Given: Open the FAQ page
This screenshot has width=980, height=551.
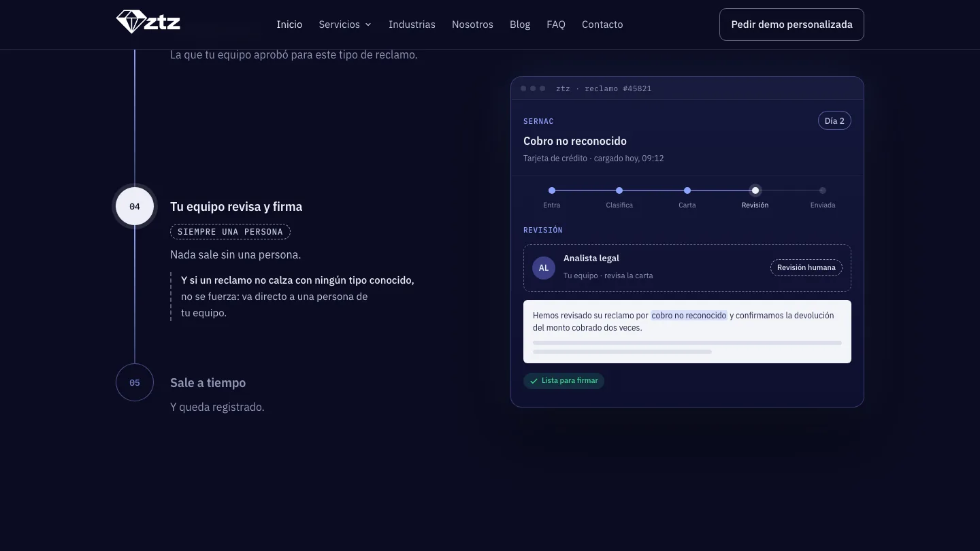Looking at the screenshot, I should click(556, 24).
